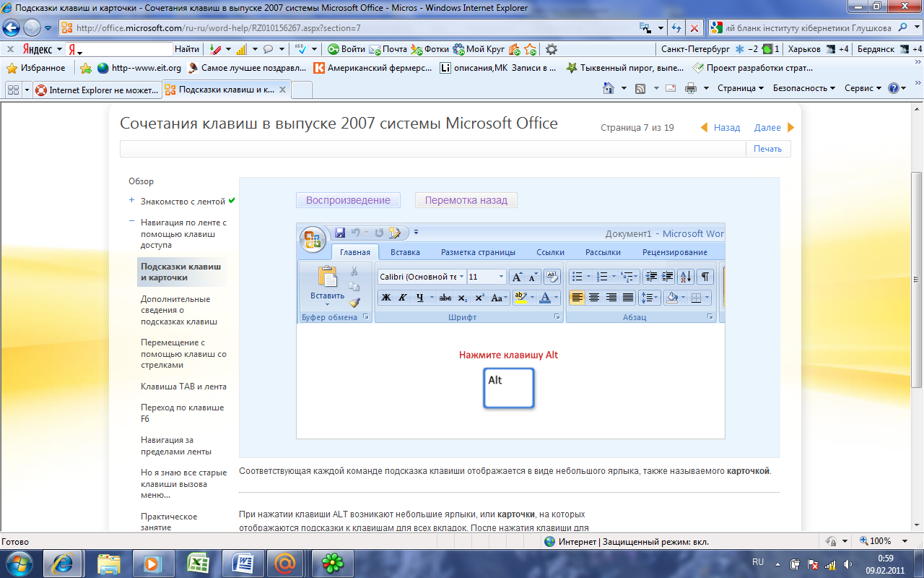Open the bullets list dropdown arrow

coord(588,277)
